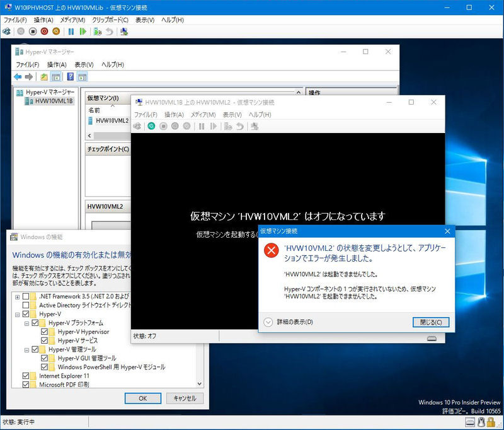Toggle Hyper-V サービス checkbox

44,340
